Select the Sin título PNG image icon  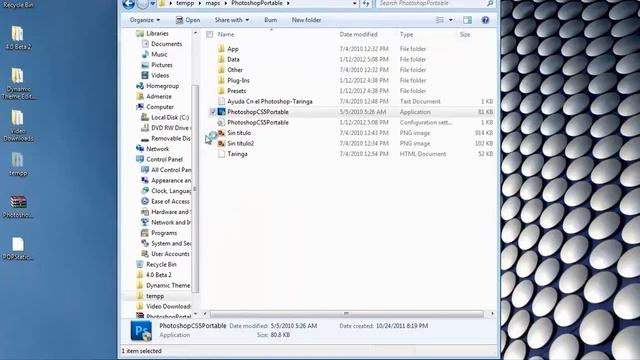pyautogui.click(x=221, y=133)
